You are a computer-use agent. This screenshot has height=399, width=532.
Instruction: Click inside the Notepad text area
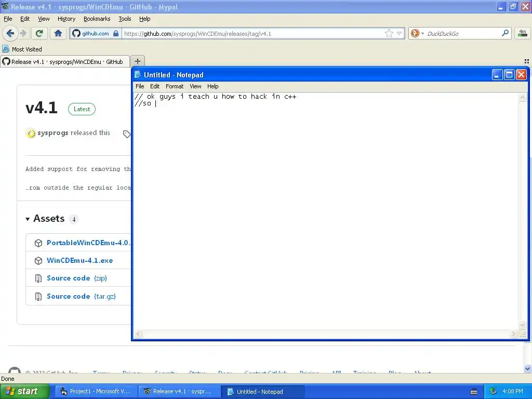(326, 210)
